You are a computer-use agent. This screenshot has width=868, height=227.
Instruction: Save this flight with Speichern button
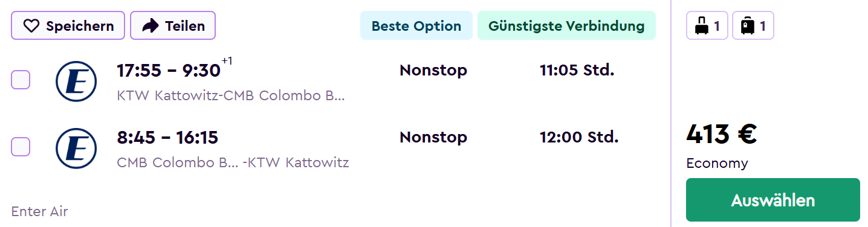(68, 25)
